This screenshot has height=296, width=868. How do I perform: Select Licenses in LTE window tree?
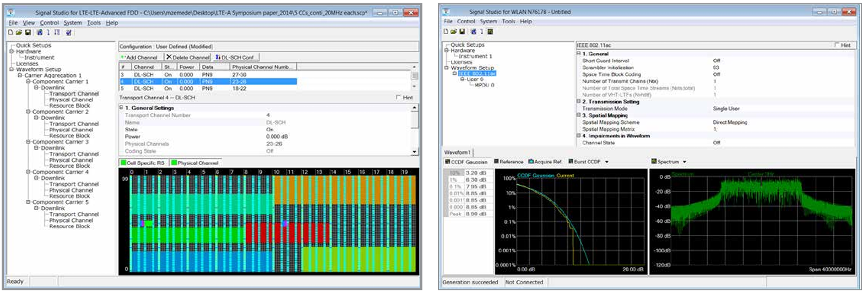tap(27, 63)
